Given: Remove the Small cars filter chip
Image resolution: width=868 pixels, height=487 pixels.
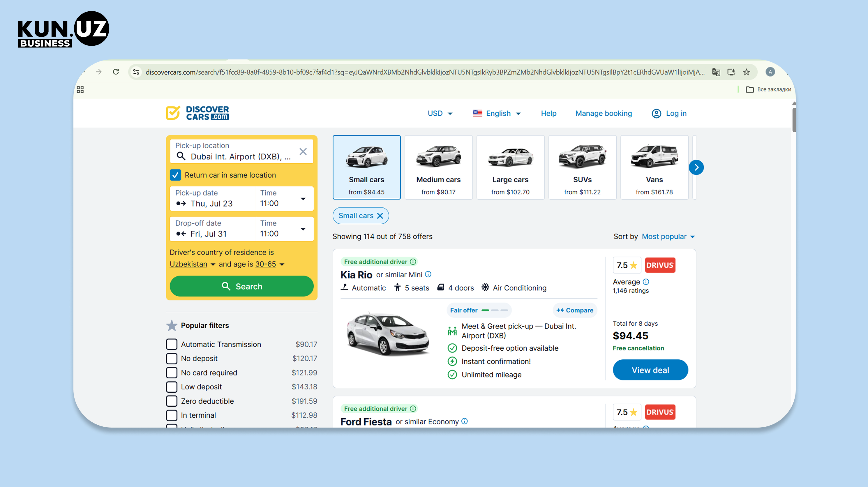Looking at the screenshot, I should pyautogui.click(x=380, y=216).
